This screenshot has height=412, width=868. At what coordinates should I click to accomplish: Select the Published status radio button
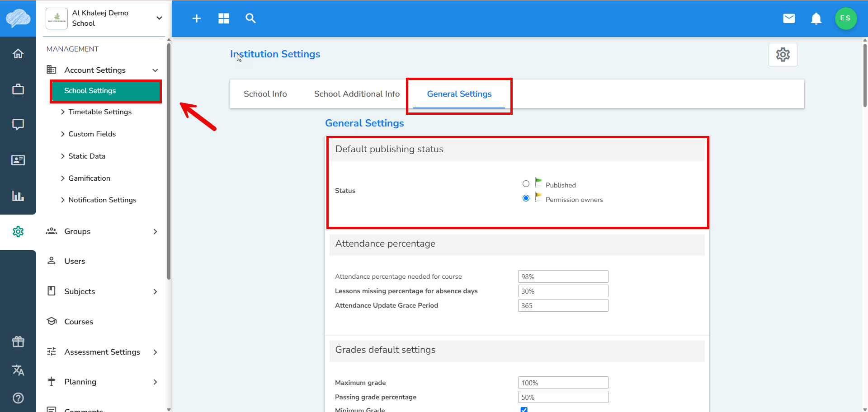pos(526,183)
